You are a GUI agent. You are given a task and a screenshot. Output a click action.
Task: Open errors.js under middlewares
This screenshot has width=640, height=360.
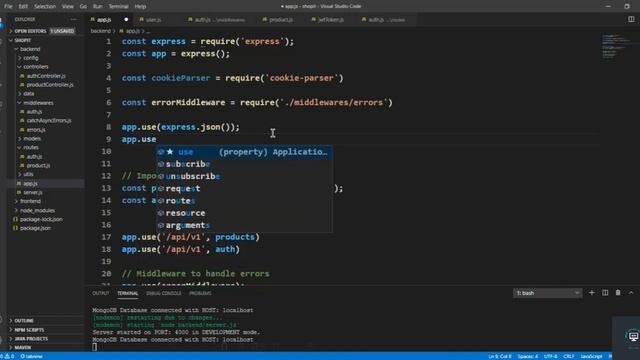tap(36, 130)
